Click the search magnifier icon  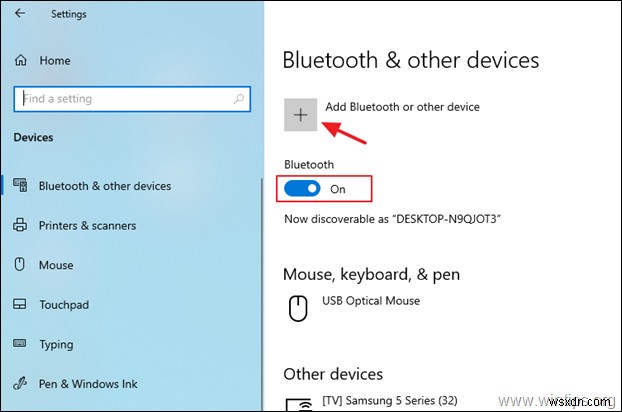tap(240, 99)
